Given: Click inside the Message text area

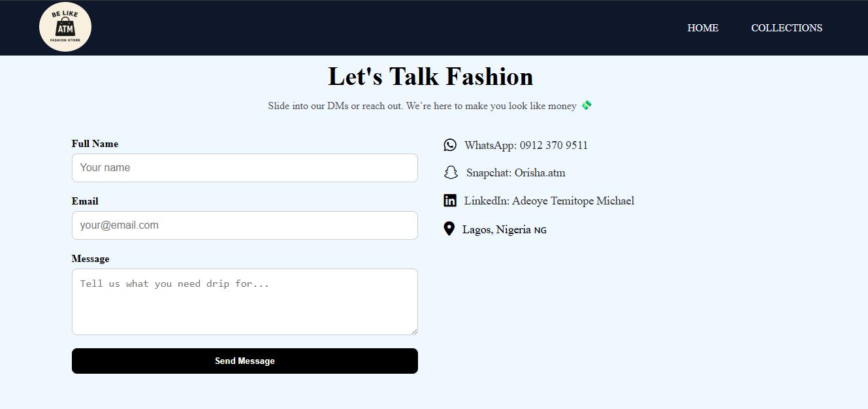Looking at the screenshot, I should pyautogui.click(x=244, y=302).
